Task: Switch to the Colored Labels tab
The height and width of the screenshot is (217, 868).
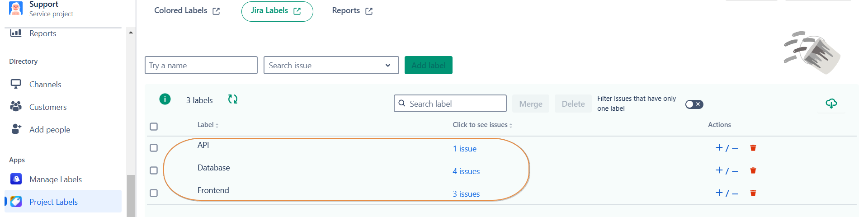Action: 187,11
